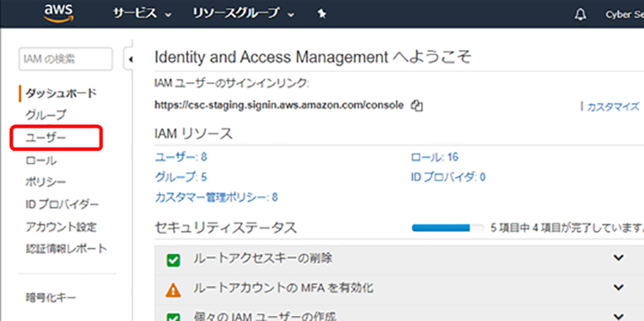This screenshot has height=321, width=644.
Task: Open ポリシー from the left navigation
Action: [46, 182]
